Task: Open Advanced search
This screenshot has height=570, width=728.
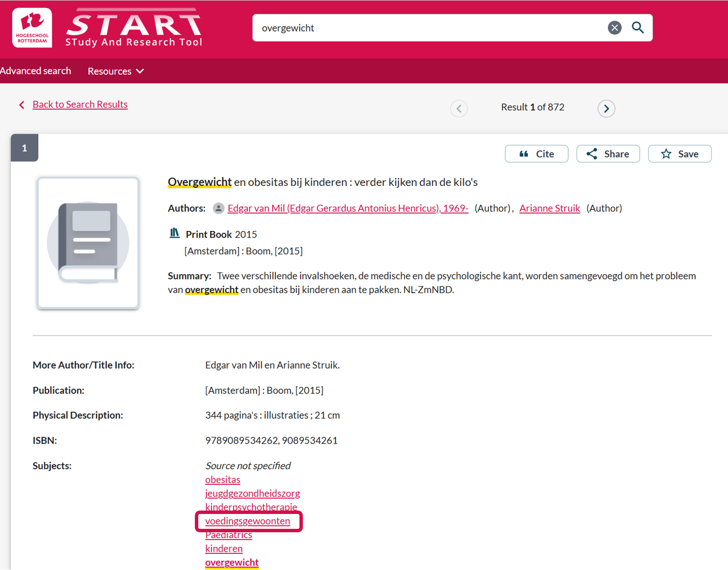Action: (35, 71)
